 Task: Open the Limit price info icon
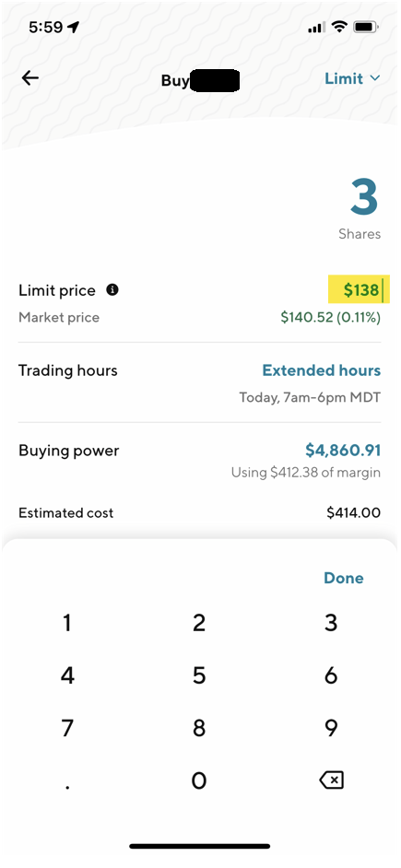pos(112,289)
